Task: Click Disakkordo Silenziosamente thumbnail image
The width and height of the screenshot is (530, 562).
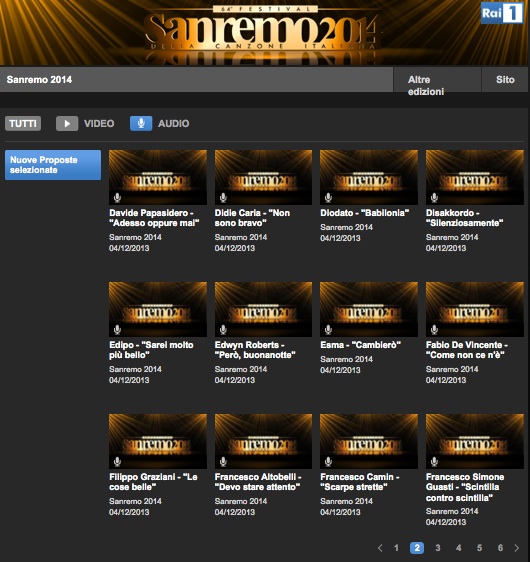Action: pyautogui.click(x=475, y=177)
